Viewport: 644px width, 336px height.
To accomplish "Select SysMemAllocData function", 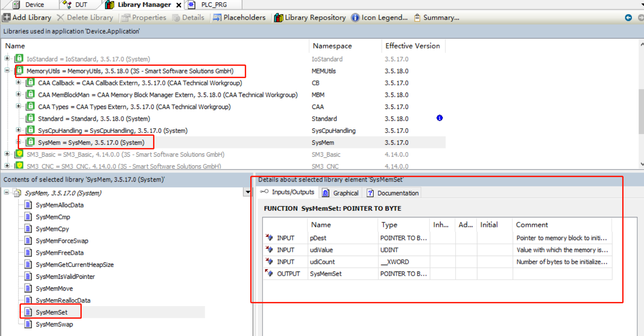I will coord(59,205).
